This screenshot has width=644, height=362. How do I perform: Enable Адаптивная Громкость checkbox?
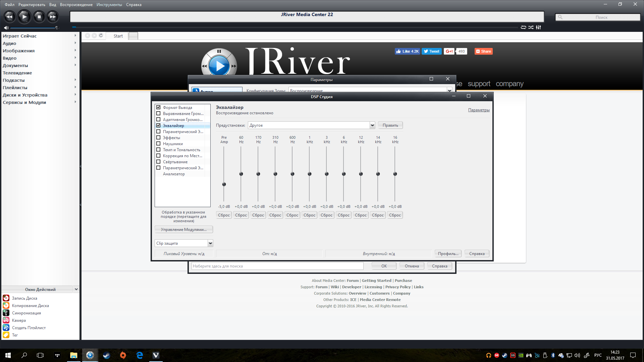(158, 120)
